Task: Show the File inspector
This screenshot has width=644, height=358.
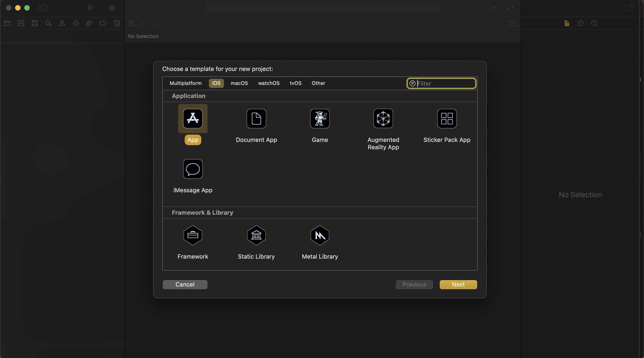Action: point(567,23)
